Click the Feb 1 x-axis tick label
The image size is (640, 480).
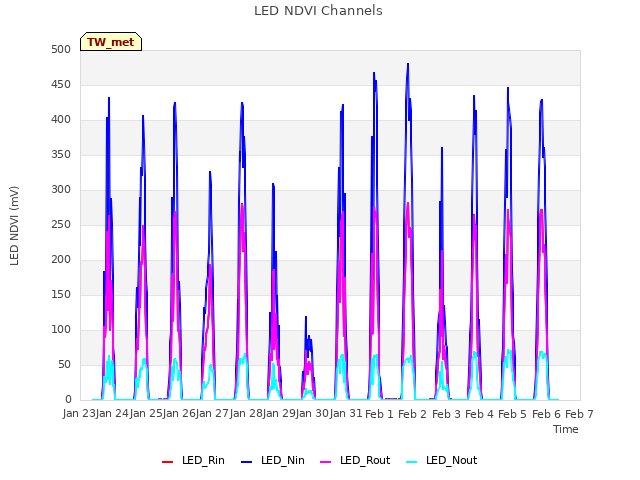coord(379,414)
